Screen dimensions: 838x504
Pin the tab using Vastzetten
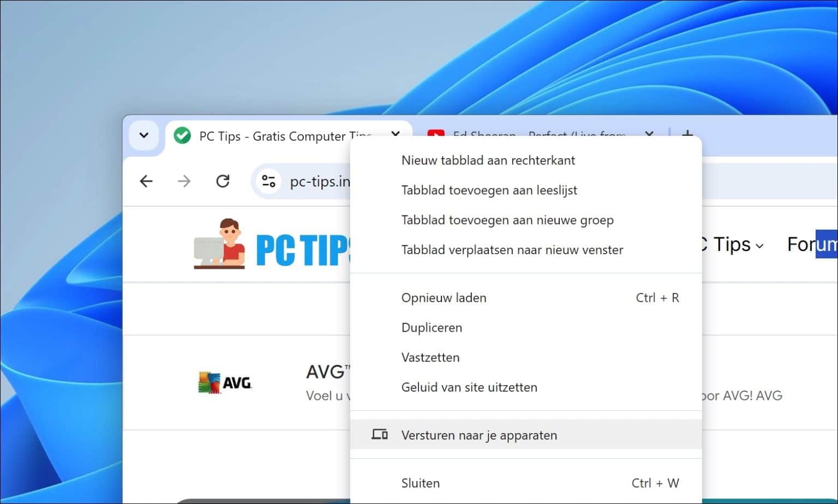[430, 357]
